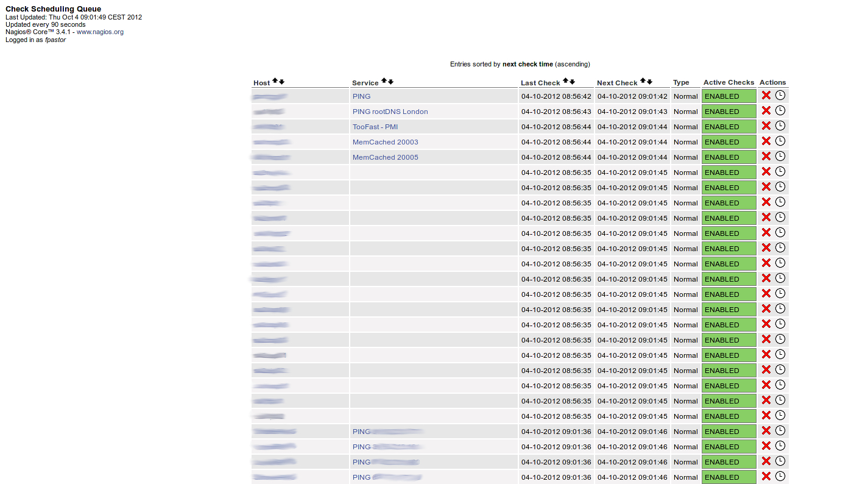Reschedule MemCached 20005 check with clock icon
The height and width of the screenshot is (484, 868).
[x=780, y=156]
